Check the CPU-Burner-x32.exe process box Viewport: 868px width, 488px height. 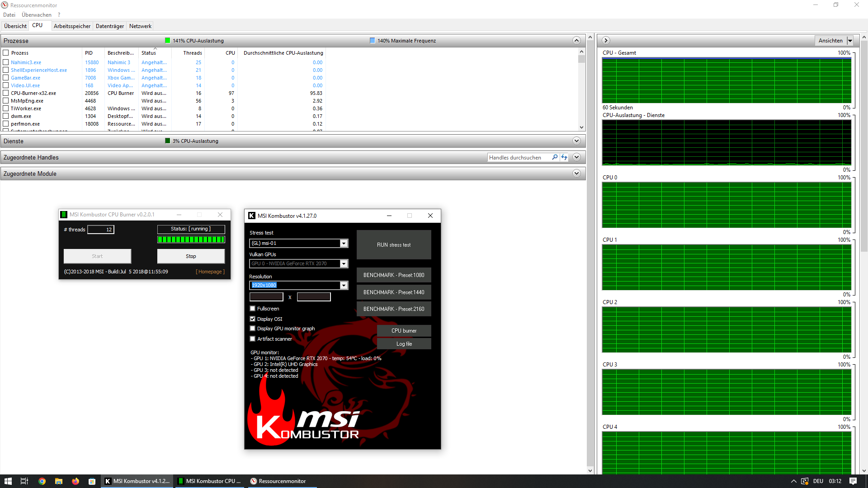point(6,93)
